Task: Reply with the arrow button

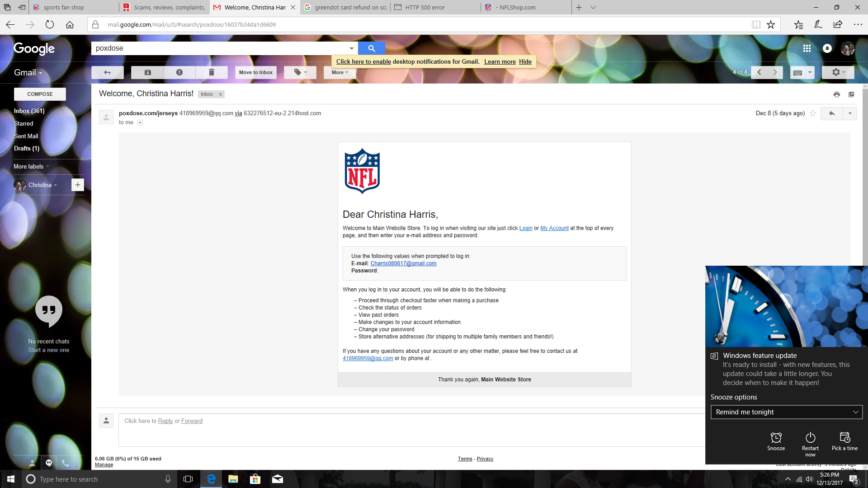Action: [x=832, y=113]
